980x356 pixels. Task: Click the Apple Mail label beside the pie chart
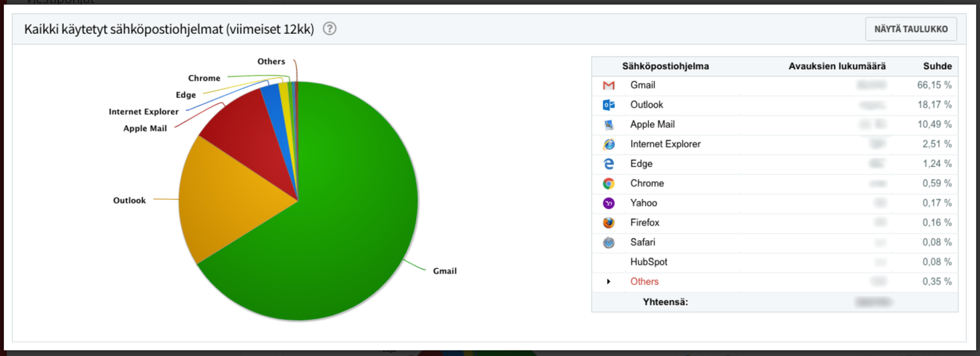coord(145,128)
